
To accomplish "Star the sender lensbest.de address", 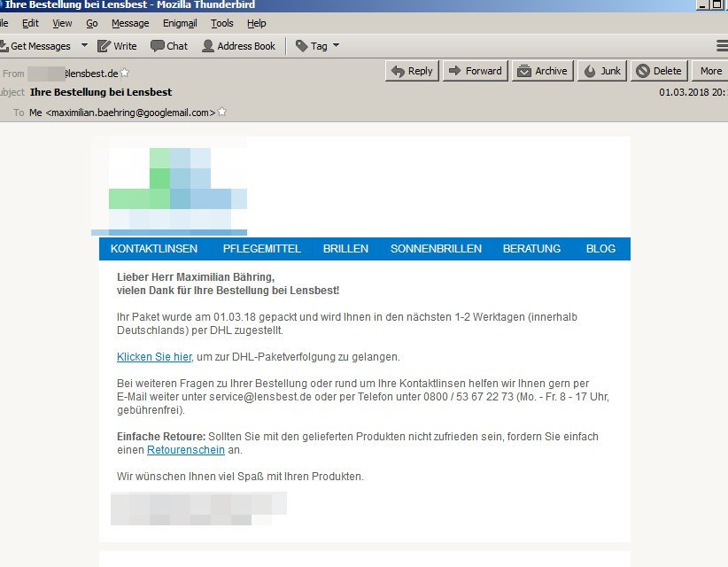I will click(125, 73).
